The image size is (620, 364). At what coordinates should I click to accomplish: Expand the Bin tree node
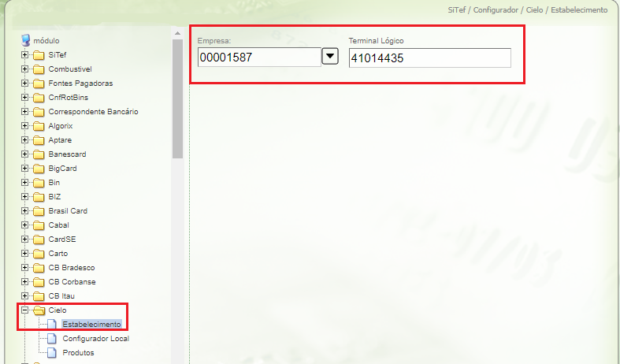25,183
